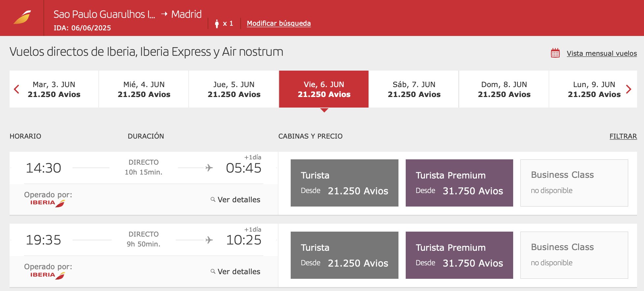Choose Turista fare for the 19:35 flight
The image size is (644, 291).
coord(344,255)
